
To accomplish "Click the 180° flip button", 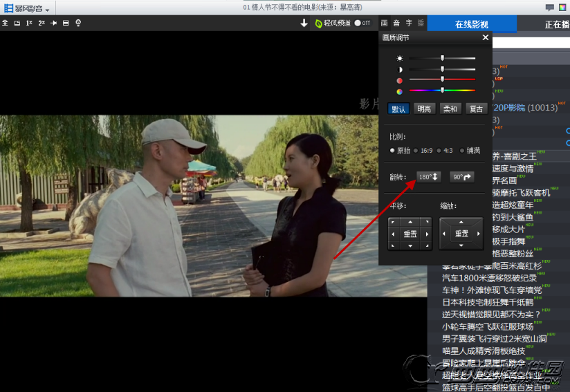I will tap(428, 177).
